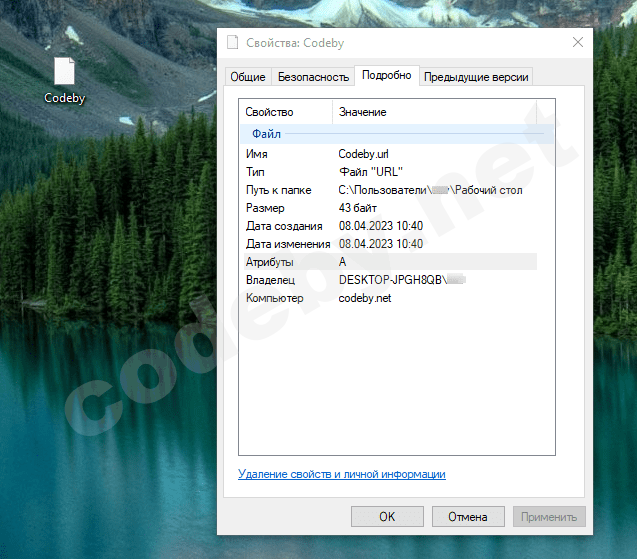
Task: Click the Отмена button
Action: [x=468, y=516]
